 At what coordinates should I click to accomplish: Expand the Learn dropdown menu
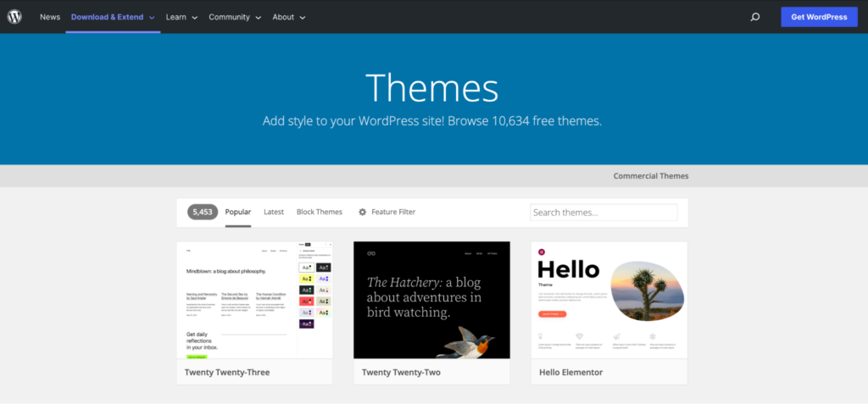[x=181, y=17]
